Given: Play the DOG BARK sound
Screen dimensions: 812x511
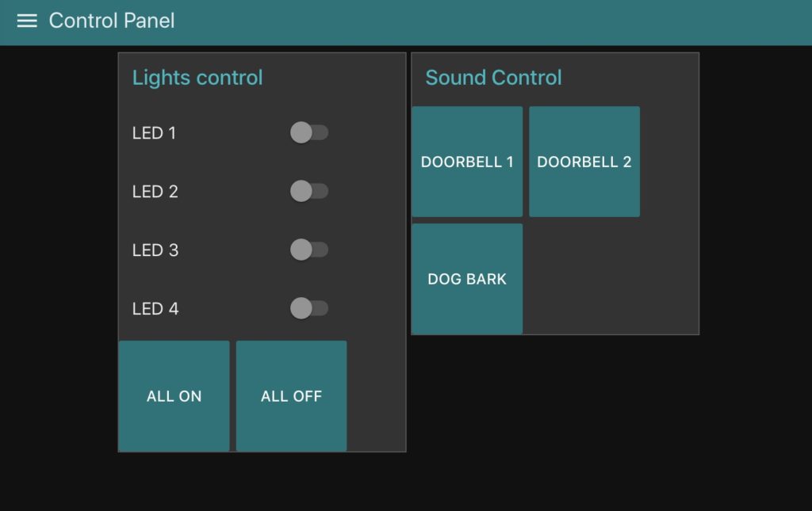Looking at the screenshot, I should pos(467,279).
